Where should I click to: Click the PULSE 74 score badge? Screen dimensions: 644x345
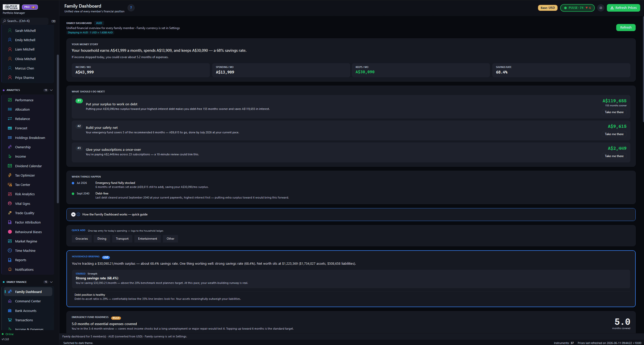[x=577, y=8]
